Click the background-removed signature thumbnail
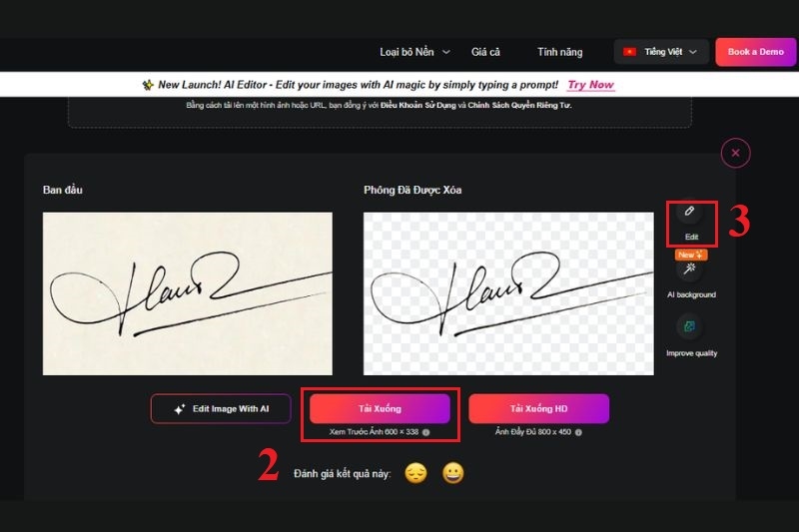Image resolution: width=799 pixels, height=532 pixels. pos(508,293)
